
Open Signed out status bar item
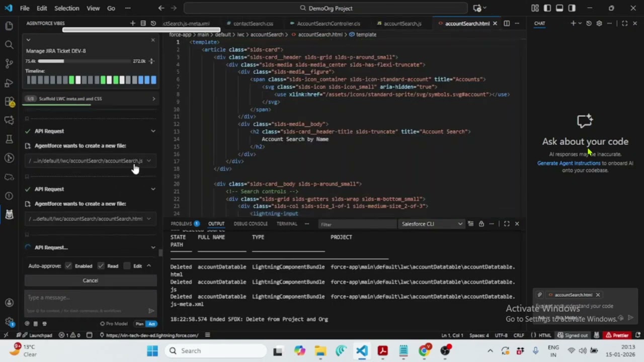[573, 335]
